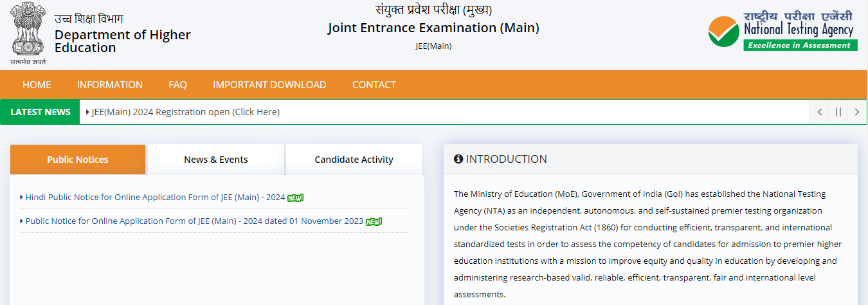
Task: Go to the HOME menu item
Action: [x=37, y=85]
